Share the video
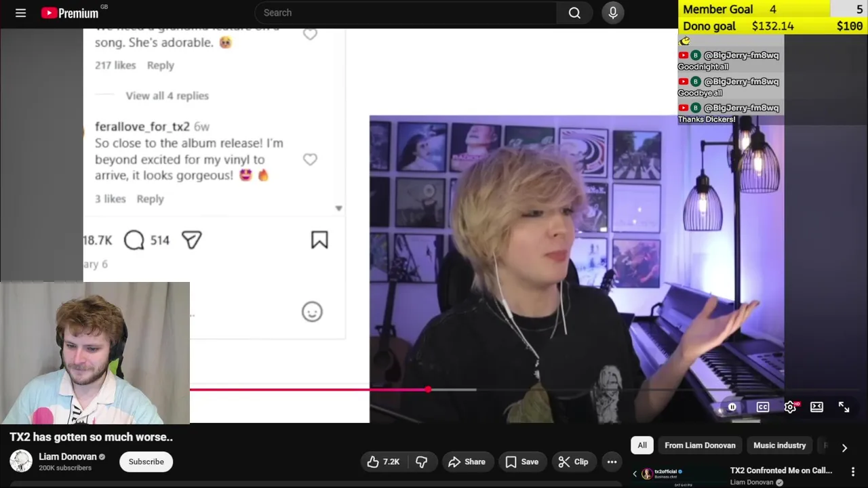868x488 pixels. (467, 462)
